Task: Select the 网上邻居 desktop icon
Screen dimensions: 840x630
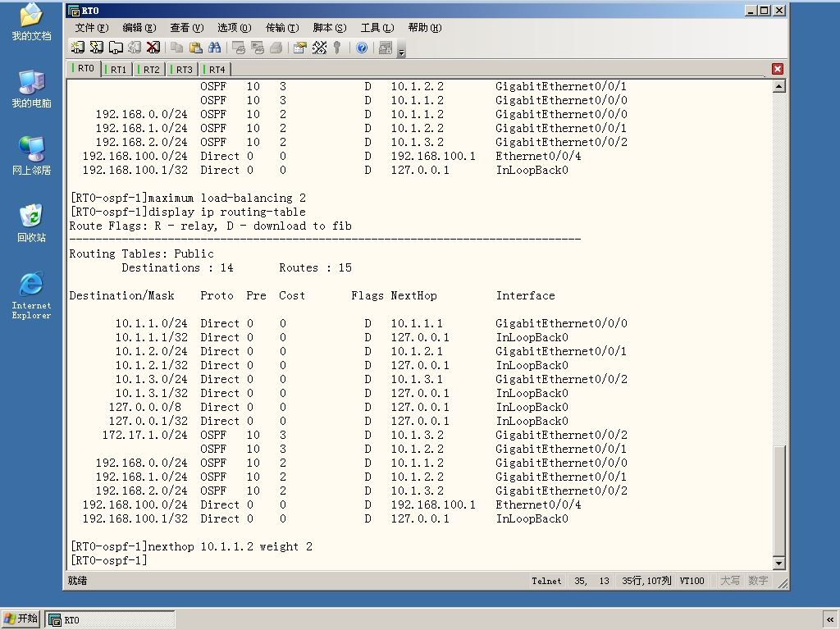Action: [x=32, y=157]
